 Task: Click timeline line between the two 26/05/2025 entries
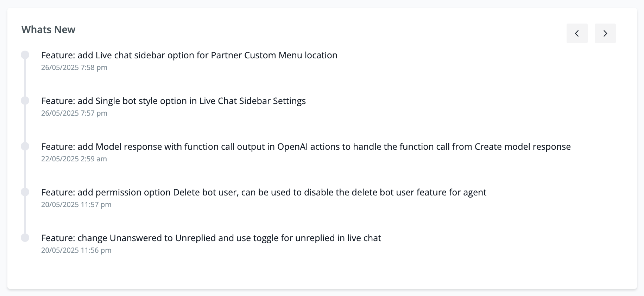click(x=25, y=78)
